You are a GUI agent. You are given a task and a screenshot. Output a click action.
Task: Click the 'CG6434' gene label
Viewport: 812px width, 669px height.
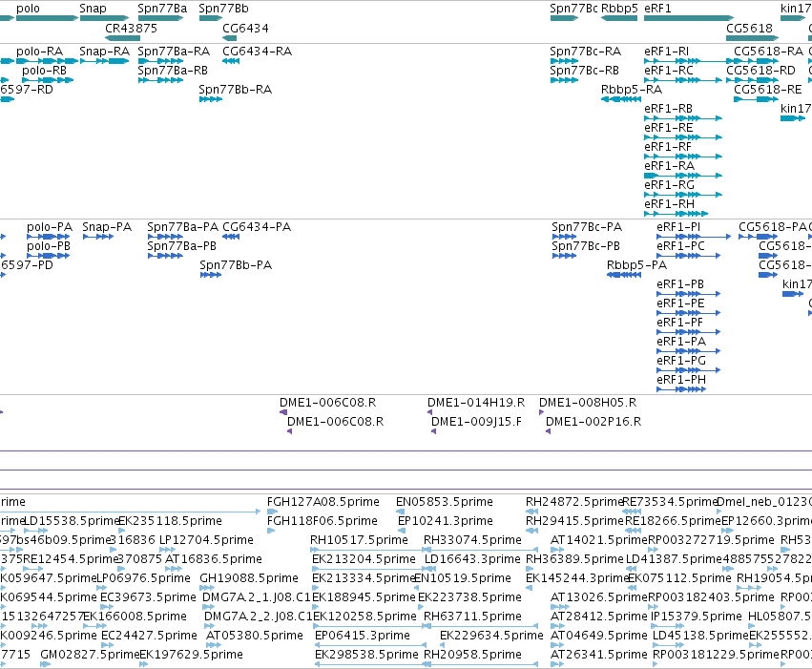click(245, 29)
